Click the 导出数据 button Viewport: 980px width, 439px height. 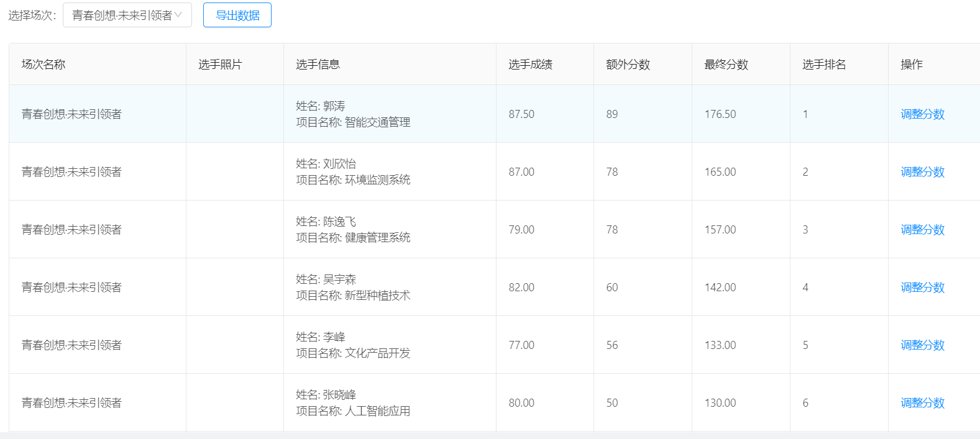pyautogui.click(x=237, y=15)
